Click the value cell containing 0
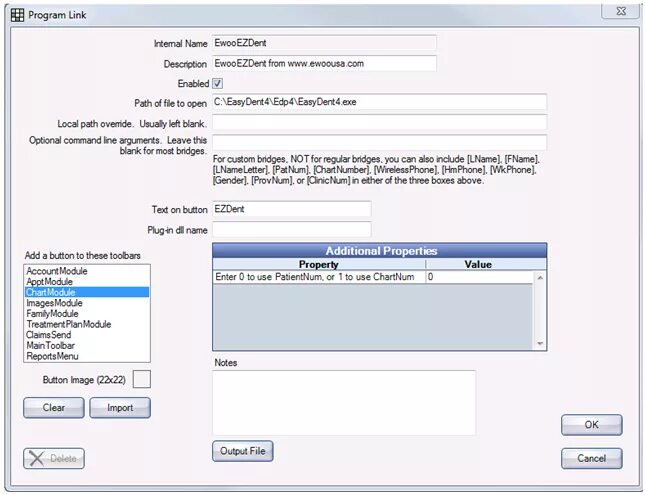Image resolution: width=645 pixels, height=494 pixels. point(479,277)
